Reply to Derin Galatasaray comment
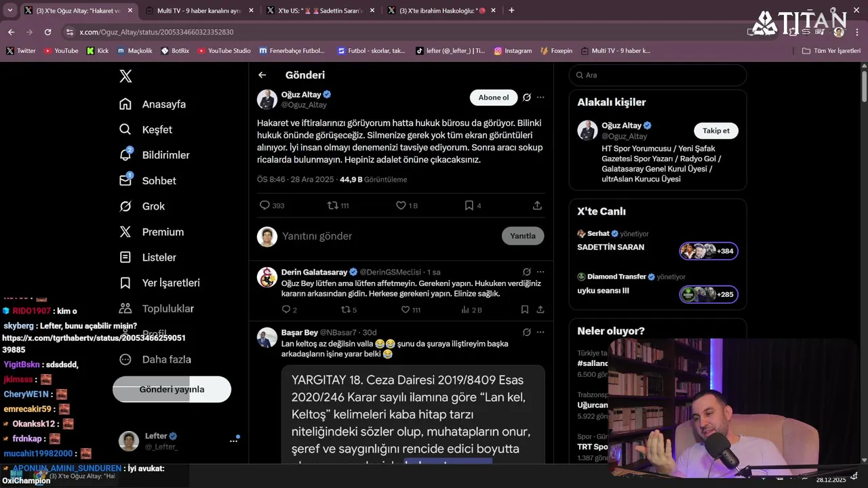This screenshot has width=868, height=488. coord(289,310)
